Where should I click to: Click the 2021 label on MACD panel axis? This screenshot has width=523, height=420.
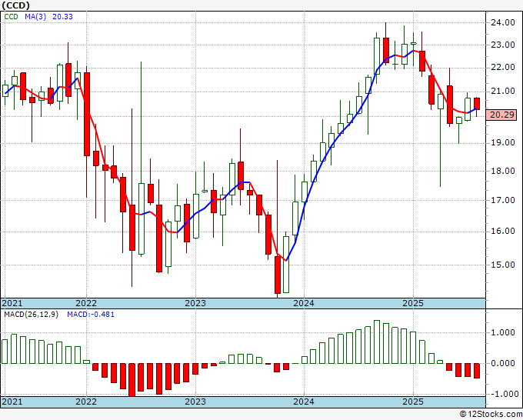[x=12, y=402]
